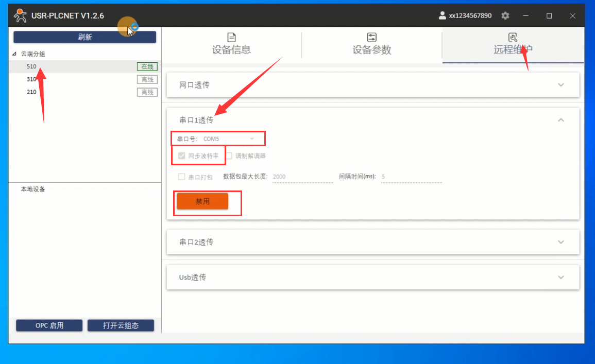Image resolution: width=595 pixels, height=364 pixels.
Task: Click the USR-PLCNET logo icon
Action: click(x=20, y=15)
